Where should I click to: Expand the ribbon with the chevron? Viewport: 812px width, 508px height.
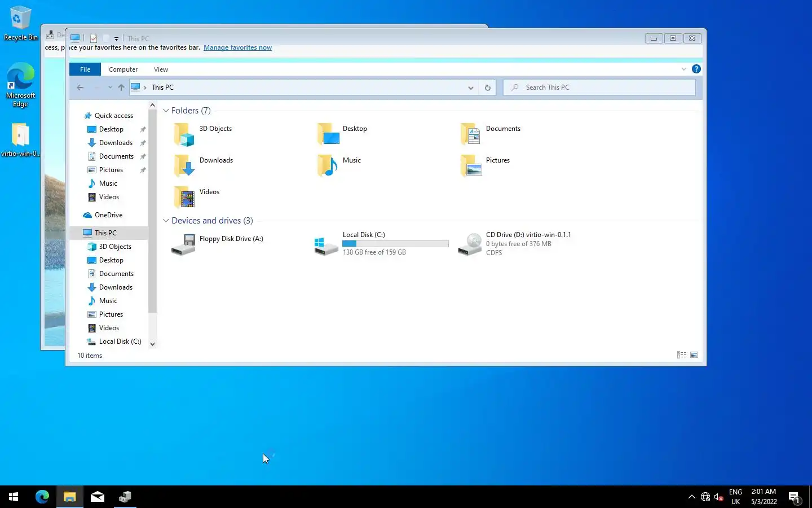click(684, 69)
